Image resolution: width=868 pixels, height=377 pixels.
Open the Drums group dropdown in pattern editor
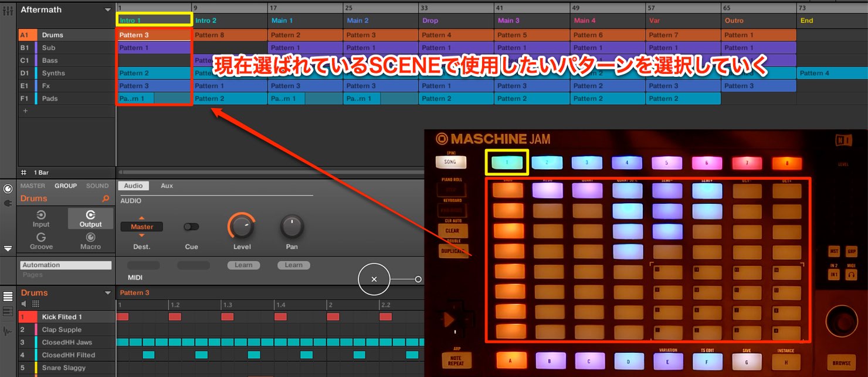(107, 293)
